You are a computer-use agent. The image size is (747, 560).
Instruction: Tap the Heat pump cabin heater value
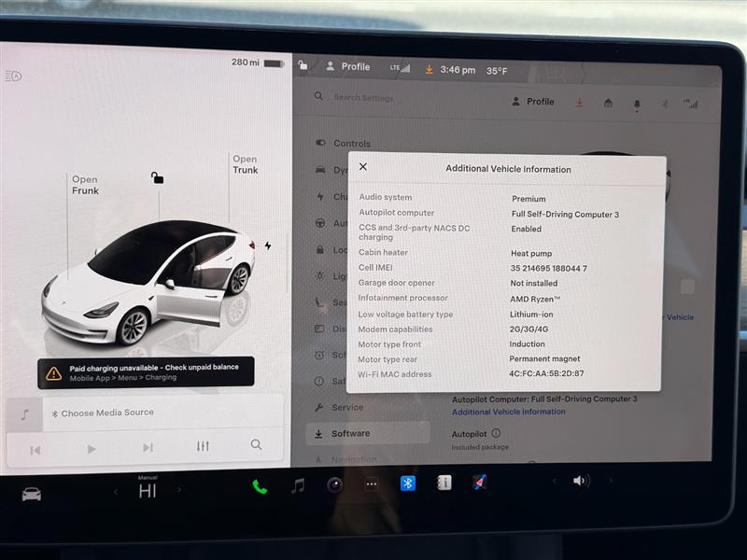point(531,253)
